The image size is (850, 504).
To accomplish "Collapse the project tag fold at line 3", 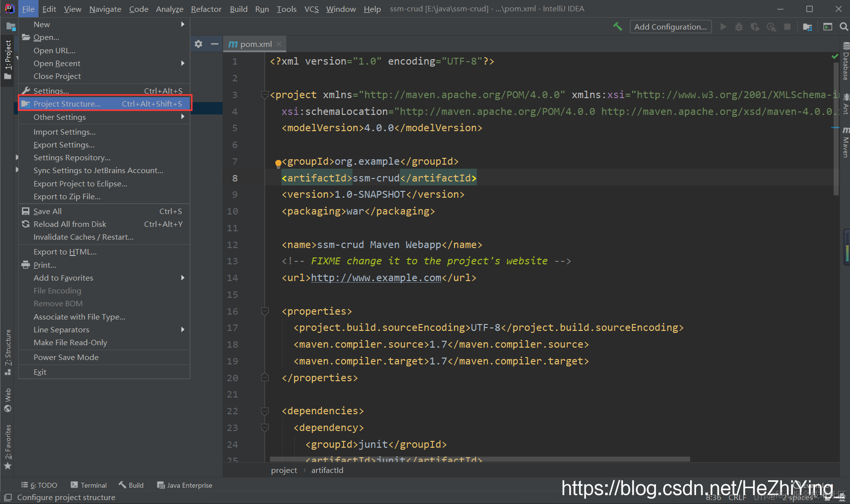I will (265, 95).
